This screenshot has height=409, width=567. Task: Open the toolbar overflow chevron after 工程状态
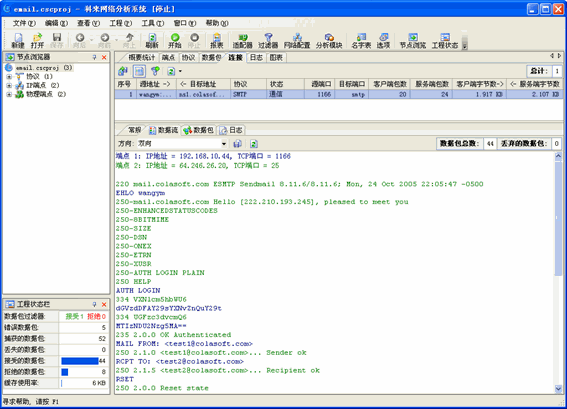click(465, 42)
